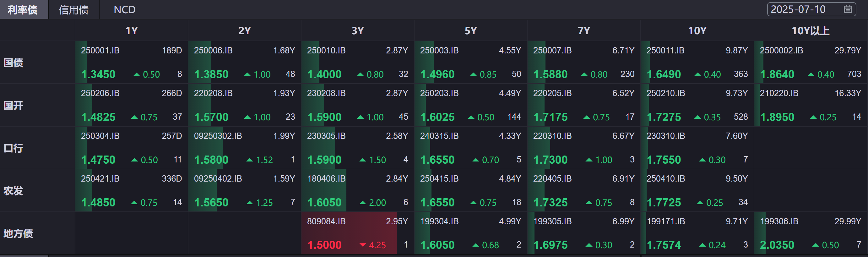Open bond 09250302.IB in the 口行 row

coord(218,136)
